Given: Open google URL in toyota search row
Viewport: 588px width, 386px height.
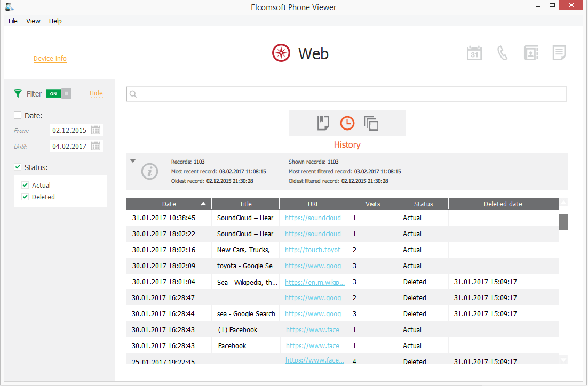Looking at the screenshot, I should pos(315,266).
